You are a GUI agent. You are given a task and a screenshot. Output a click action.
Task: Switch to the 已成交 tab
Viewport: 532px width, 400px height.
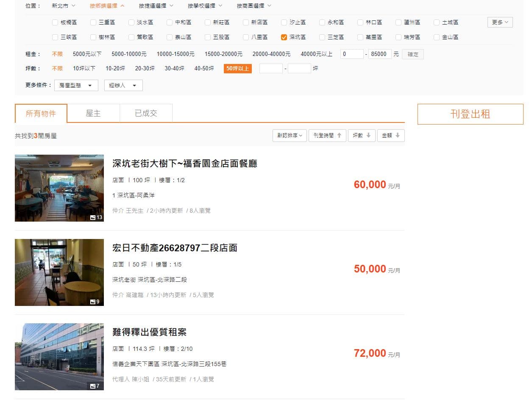146,113
